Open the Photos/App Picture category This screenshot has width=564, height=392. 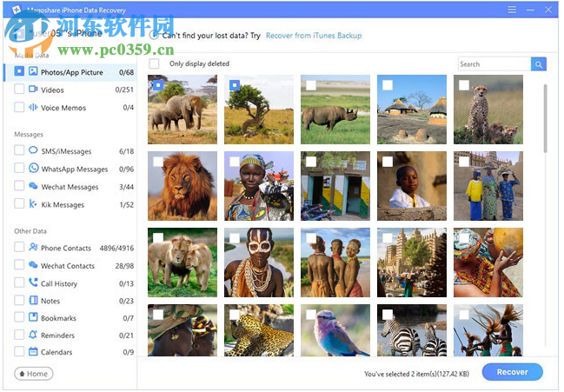tap(71, 72)
